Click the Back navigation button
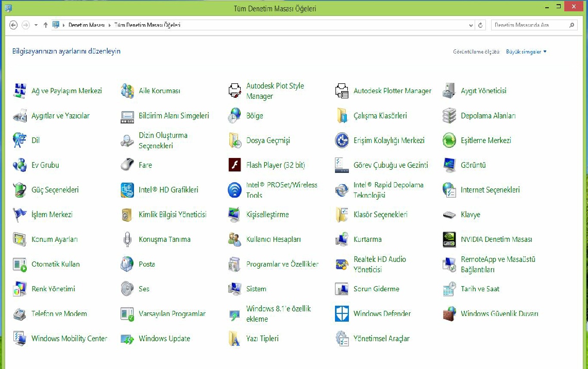 pyautogui.click(x=13, y=25)
